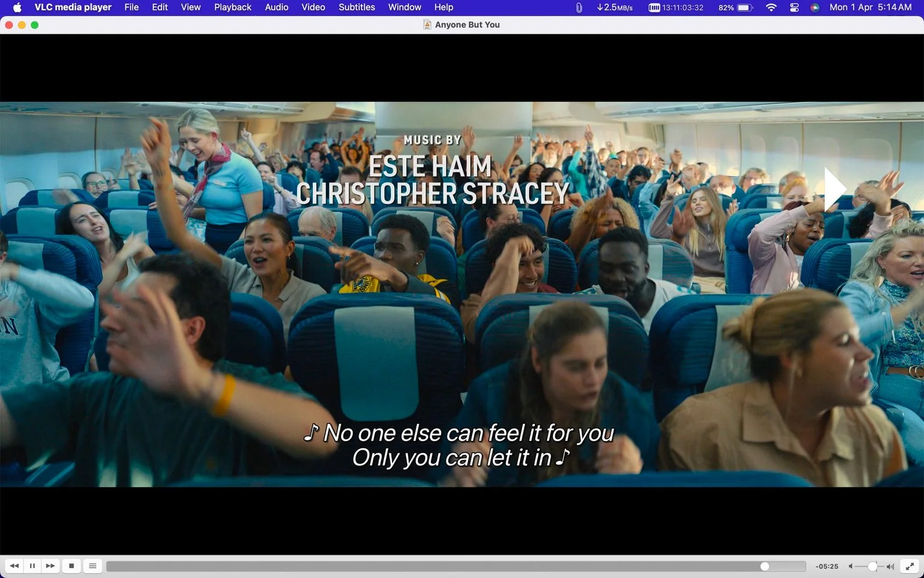Open the Video menu
Screen dimensions: 924x578
click(313, 7)
